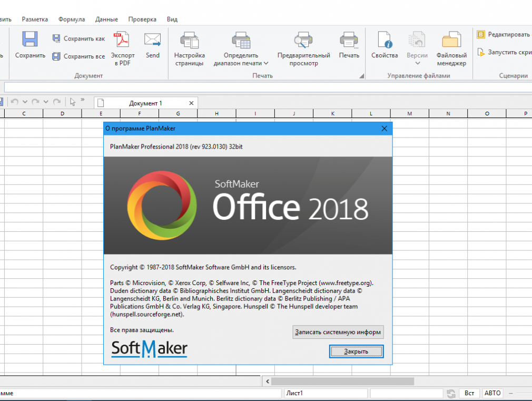Click horizontal scrollbar left arrow
Image resolution: width=532 pixels, height=401 pixels.
pos(268,382)
